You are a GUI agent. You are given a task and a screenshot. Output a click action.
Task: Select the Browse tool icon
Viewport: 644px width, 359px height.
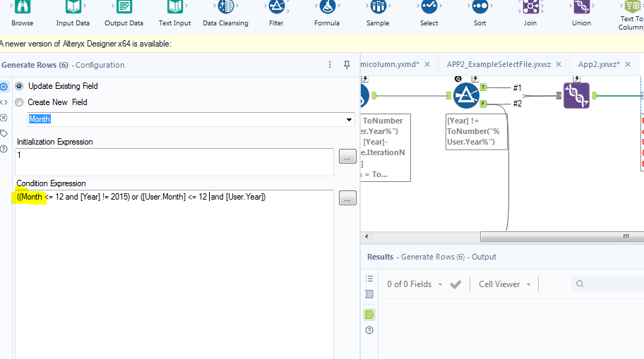point(22,7)
